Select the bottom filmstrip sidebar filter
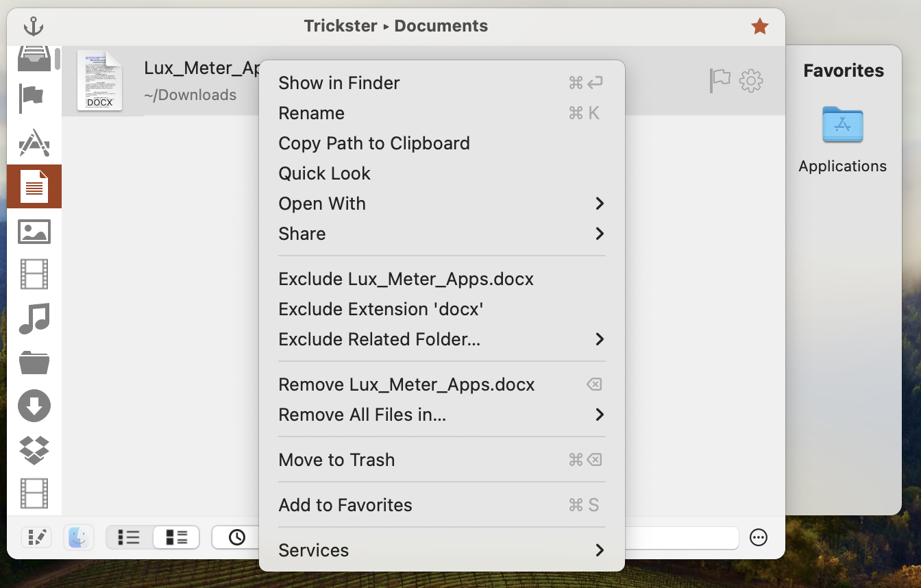 [x=34, y=493]
